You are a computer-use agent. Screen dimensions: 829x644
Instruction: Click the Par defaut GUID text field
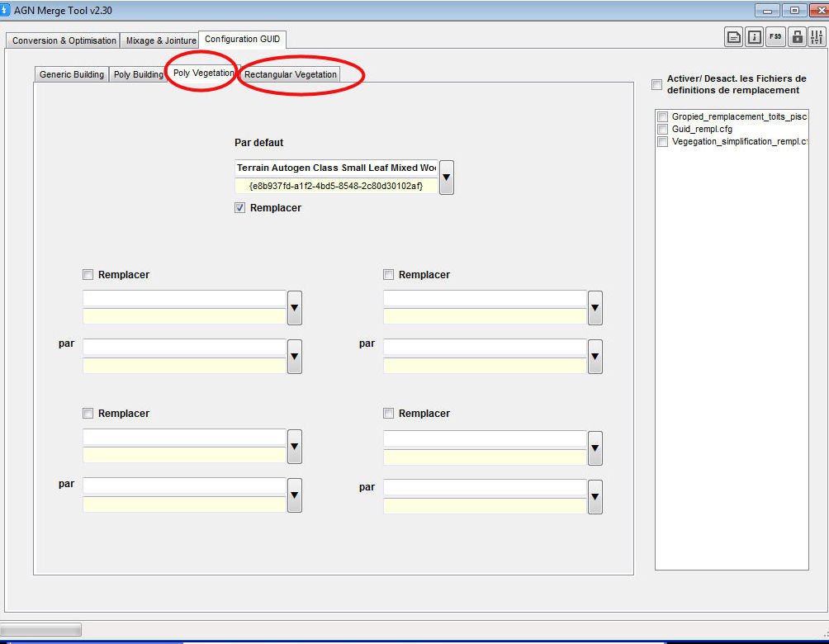tap(336, 187)
